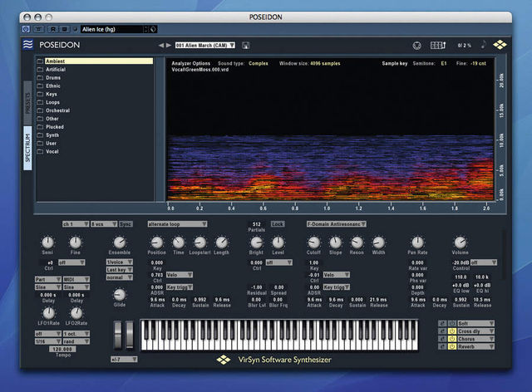Open the MIDI connector settings icon
The height and width of the screenshot is (392, 532).
pos(417,45)
